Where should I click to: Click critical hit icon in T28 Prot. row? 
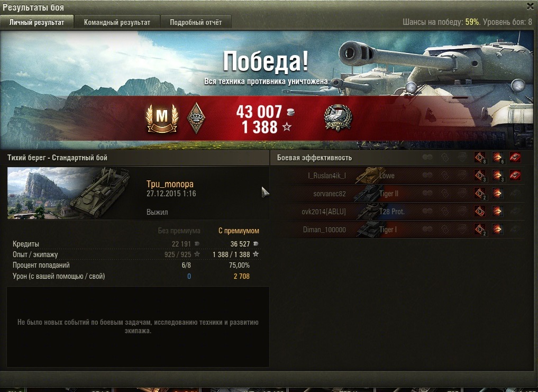(x=480, y=211)
